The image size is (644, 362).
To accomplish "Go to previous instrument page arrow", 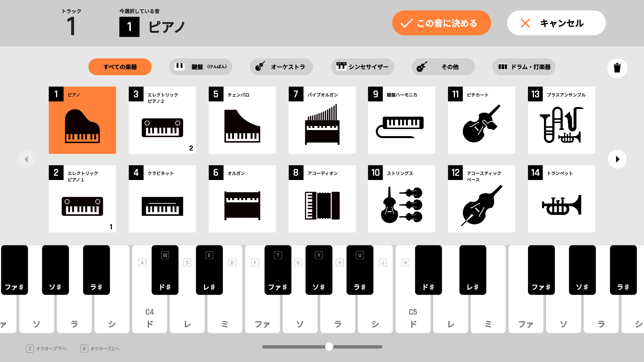I will click(26, 159).
